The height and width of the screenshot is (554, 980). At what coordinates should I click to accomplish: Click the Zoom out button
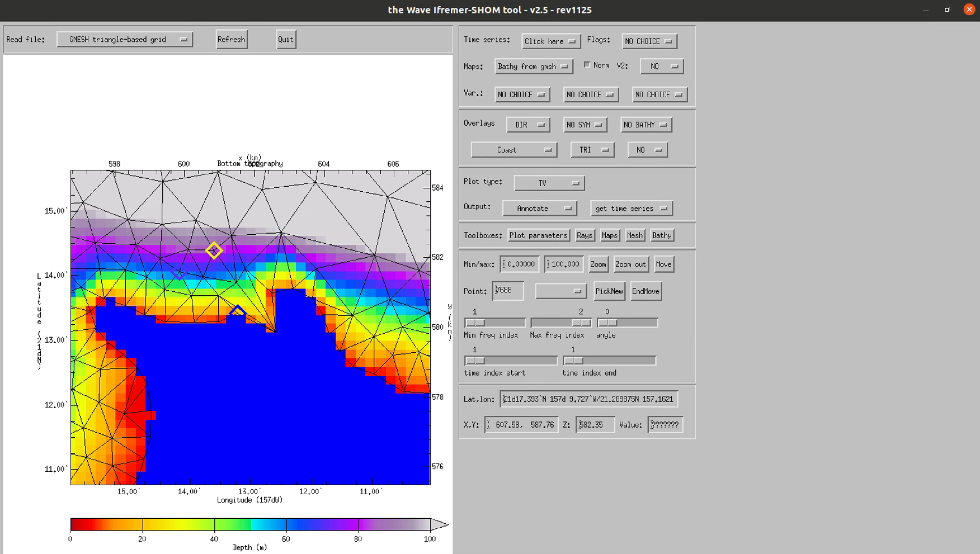point(631,264)
